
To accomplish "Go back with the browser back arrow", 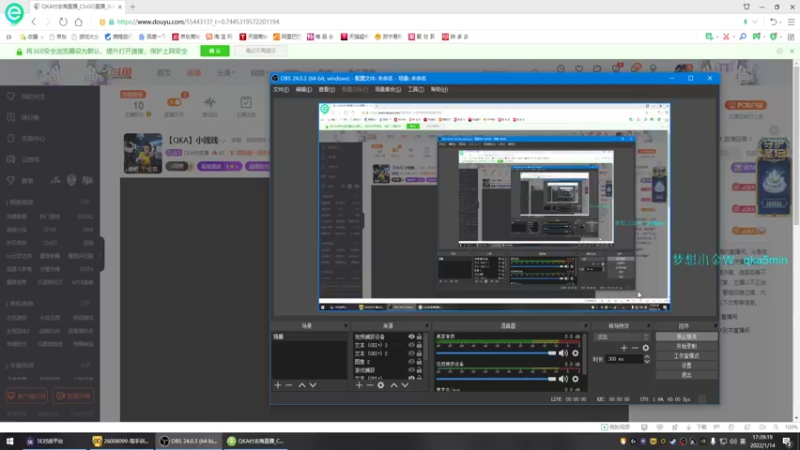I will [x=34, y=22].
